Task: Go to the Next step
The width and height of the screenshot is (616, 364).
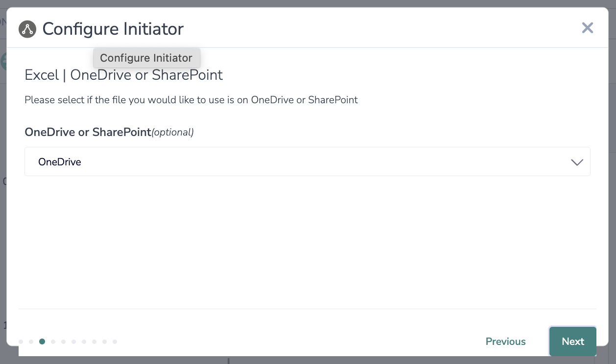Action: click(572, 341)
